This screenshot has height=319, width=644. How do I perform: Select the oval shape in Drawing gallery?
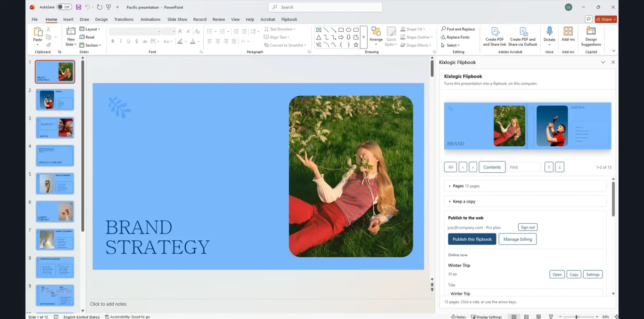(x=348, y=30)
